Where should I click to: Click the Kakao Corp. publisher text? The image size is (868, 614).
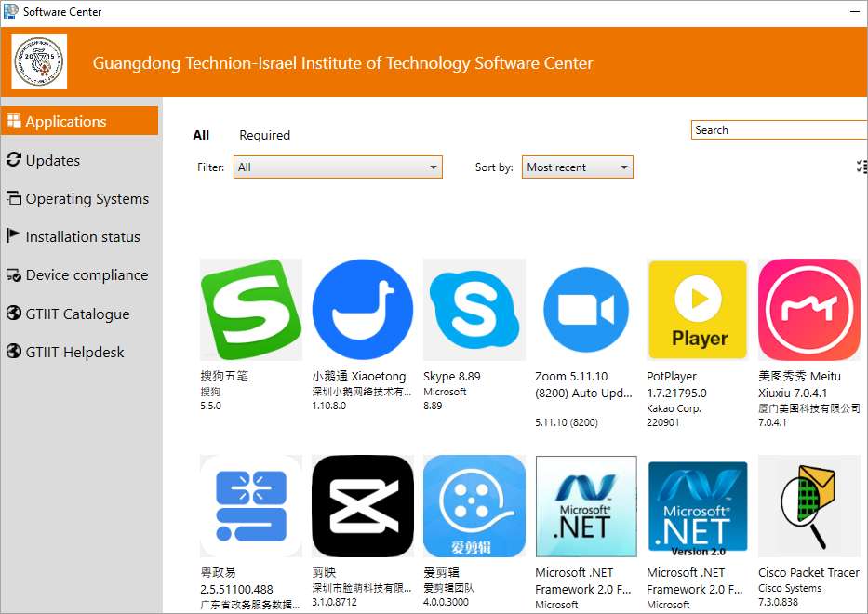click(674, 408)
